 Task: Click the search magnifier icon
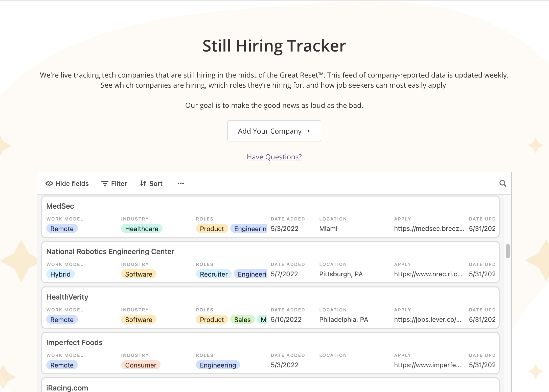(x=503, y=183)
